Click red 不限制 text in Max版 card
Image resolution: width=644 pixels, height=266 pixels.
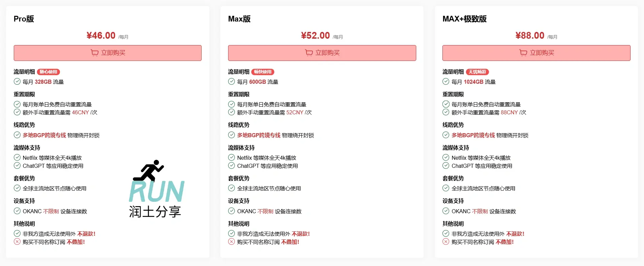[x=265, y=211]
